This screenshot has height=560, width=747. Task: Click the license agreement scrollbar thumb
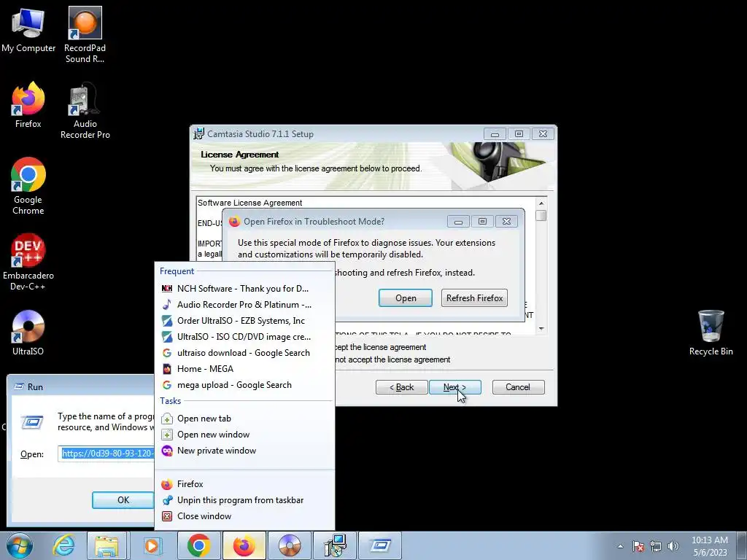click(x=541, y=215)
